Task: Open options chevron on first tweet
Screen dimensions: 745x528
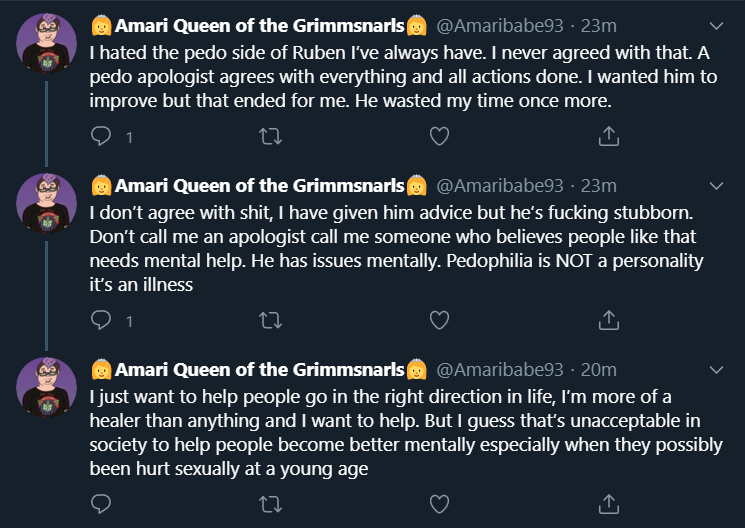Action: [x=716, y=26]
